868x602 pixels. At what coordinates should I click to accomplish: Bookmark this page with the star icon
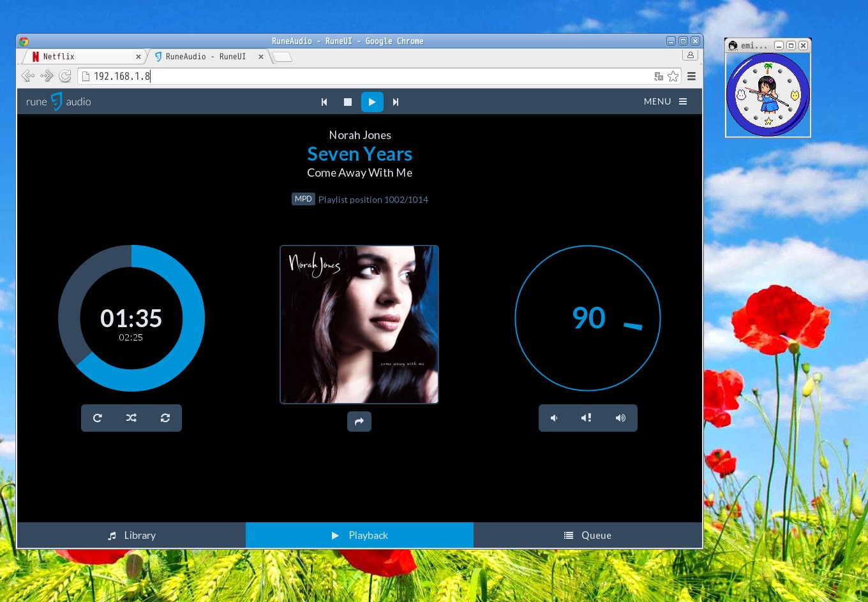pos(673,77)
